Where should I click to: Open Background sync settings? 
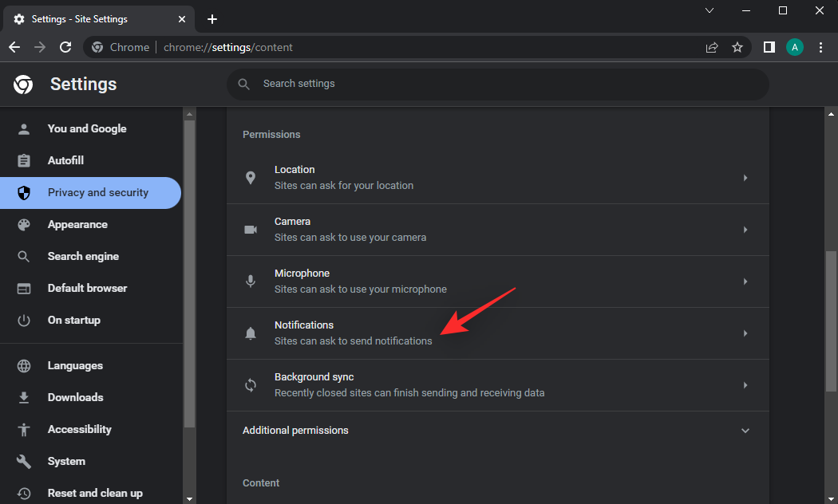pos(497,385)
